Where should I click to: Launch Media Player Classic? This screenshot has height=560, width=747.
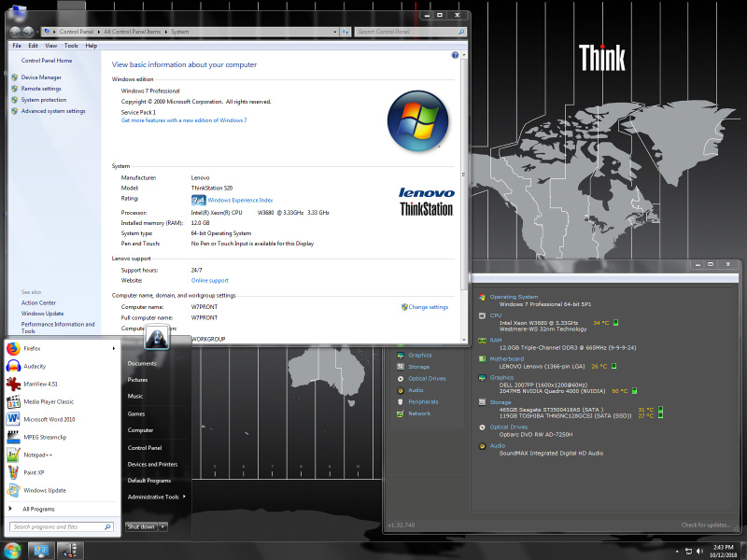(49, 402)
